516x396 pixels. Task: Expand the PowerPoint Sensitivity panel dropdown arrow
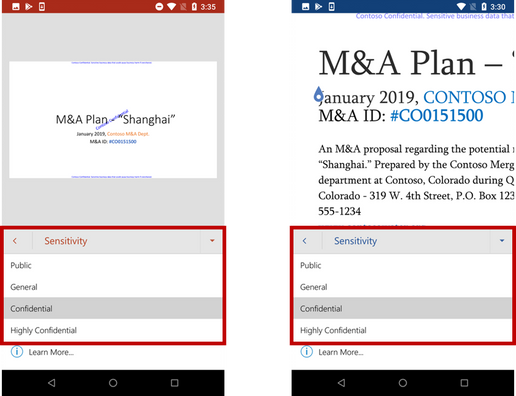212,241
